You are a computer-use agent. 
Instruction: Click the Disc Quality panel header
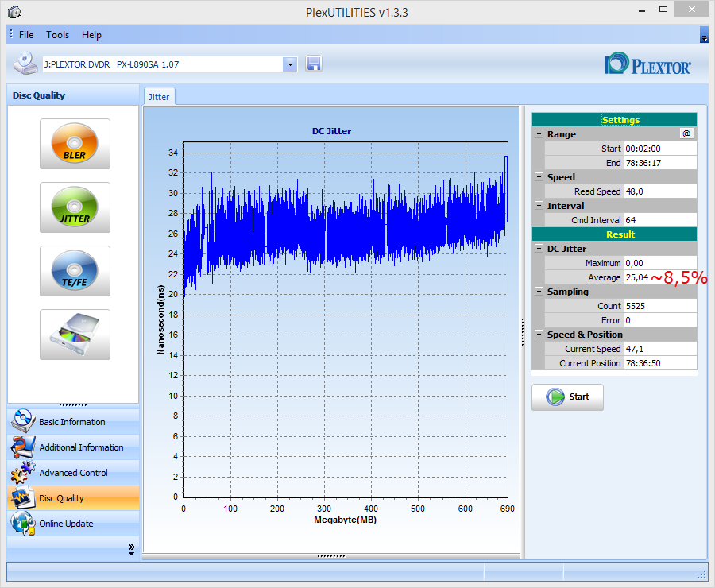(x=73, y=95)
